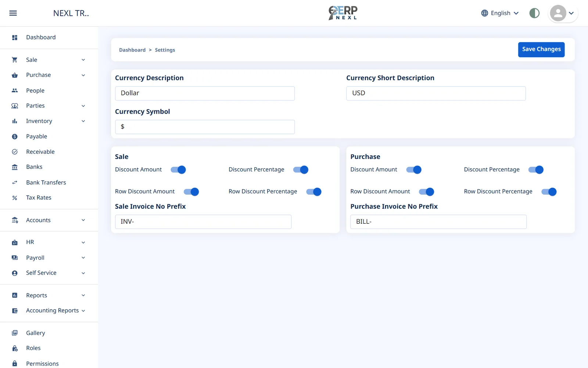Toggle Purchase Discount Amount switch
The width and height of the screenshot is (588, 368).
pos(414,170)
